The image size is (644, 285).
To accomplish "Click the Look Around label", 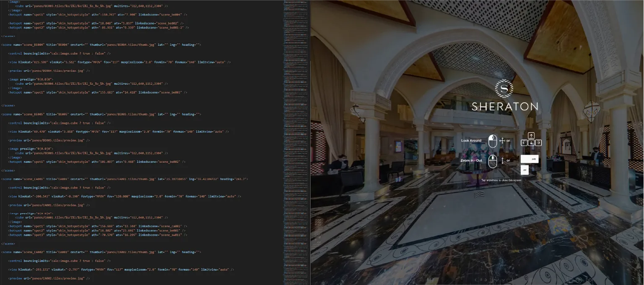I will pos(471,141).
